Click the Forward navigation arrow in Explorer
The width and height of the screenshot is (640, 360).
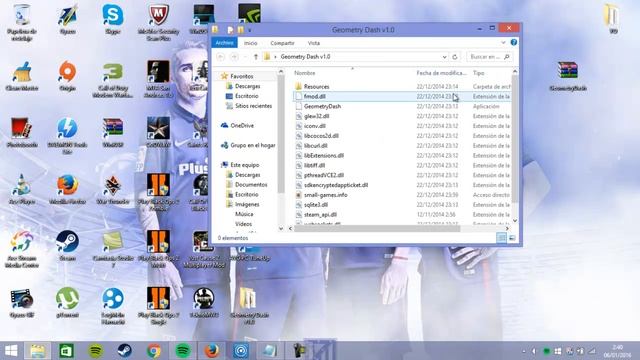(x=234, y=57)
